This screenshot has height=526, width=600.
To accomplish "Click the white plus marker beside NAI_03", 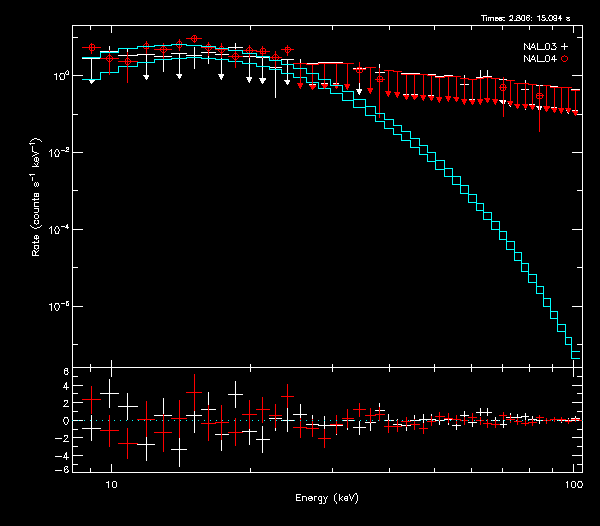I will pos(564,47).
